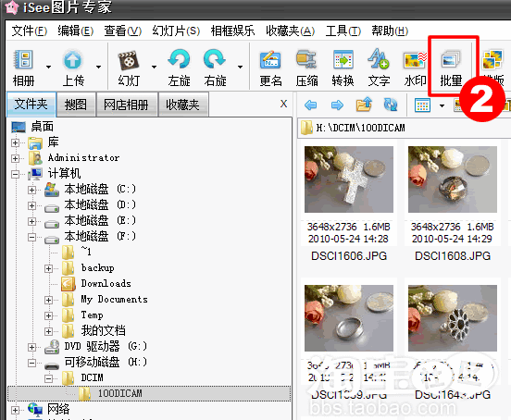The width and height of the screenshot is (511, 420).
Task: Collapse the DCIM folder node
Action: (x=48, y=378)
